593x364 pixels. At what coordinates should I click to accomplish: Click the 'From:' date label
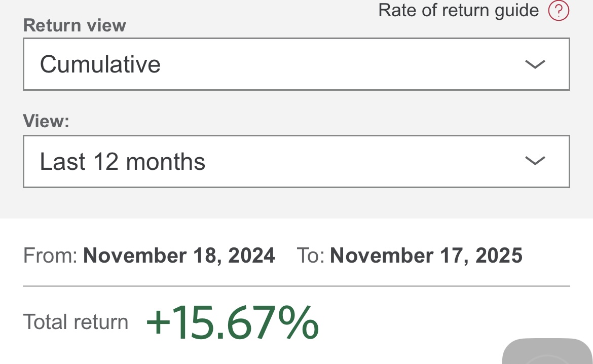tap(50, 256)
